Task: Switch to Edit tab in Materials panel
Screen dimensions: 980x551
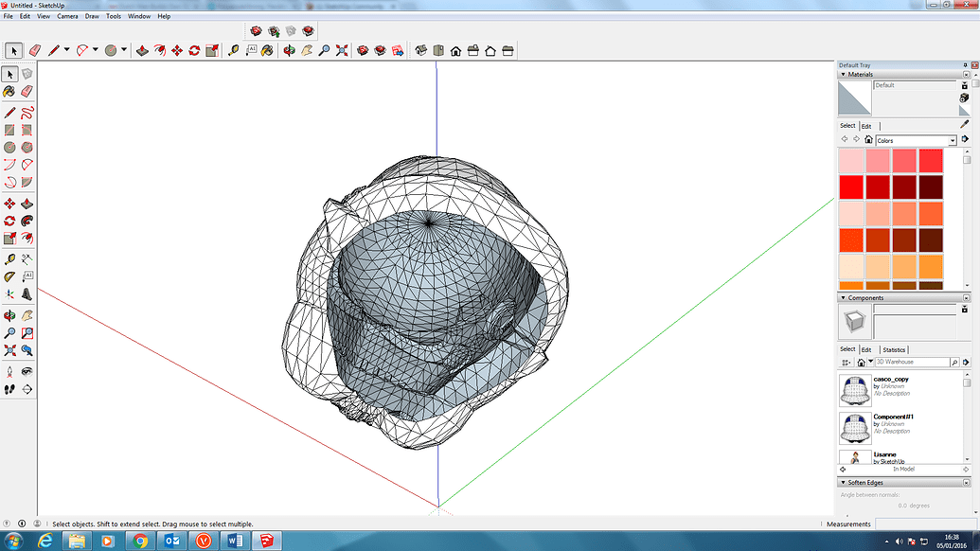Action: pyautogui.click(x=866, y=126)
